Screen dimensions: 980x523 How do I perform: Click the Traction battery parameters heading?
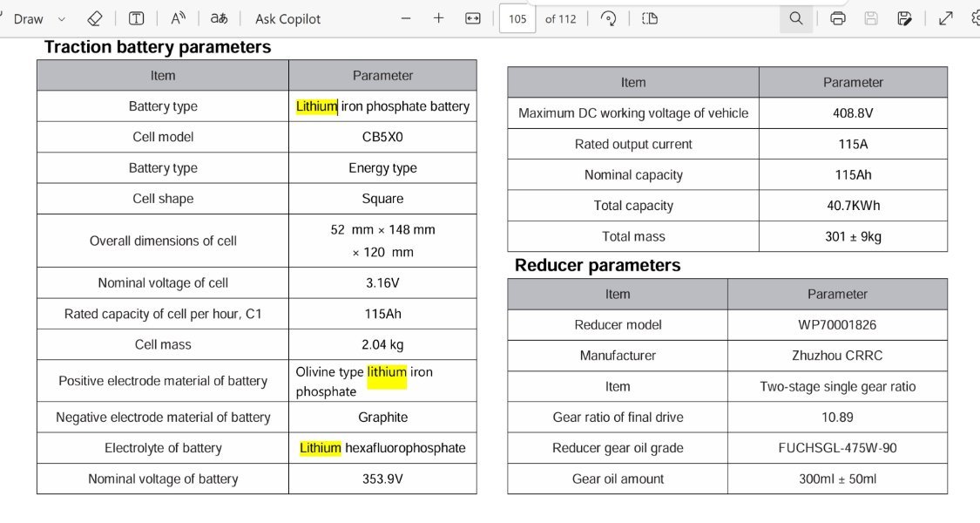[x=158, y=48]
